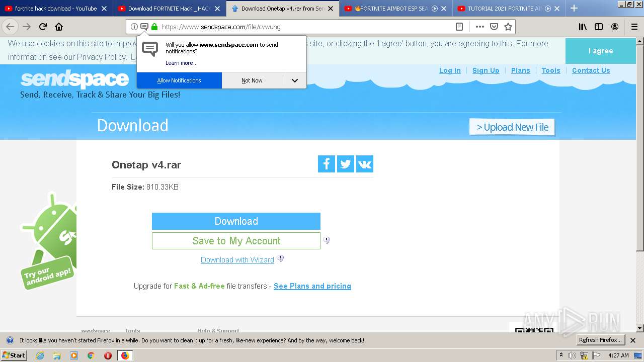Open Windows Media Player from taskbar
The image size is (644, 362).
(74, 355)
